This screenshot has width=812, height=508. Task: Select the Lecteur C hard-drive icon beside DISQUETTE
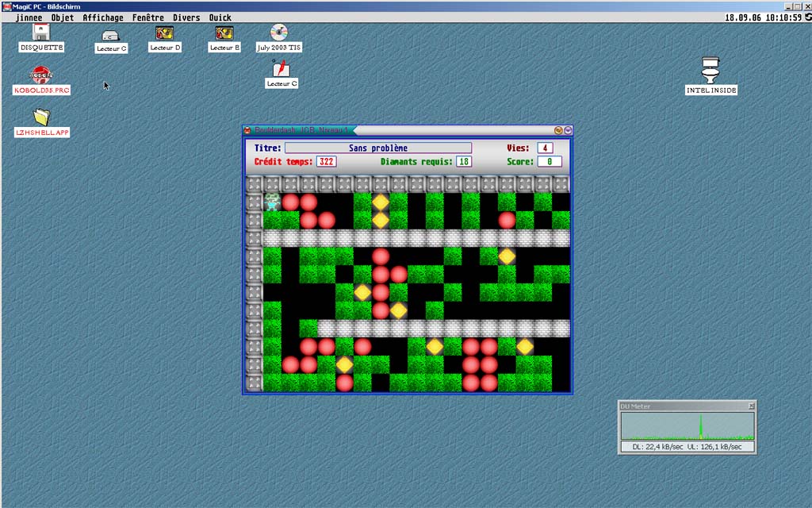[x=111, y=35]
